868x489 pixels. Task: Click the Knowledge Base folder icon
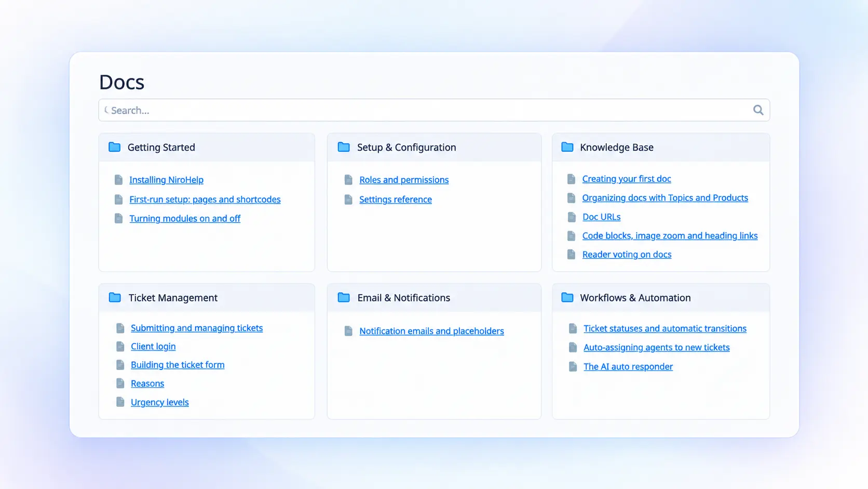567,147
